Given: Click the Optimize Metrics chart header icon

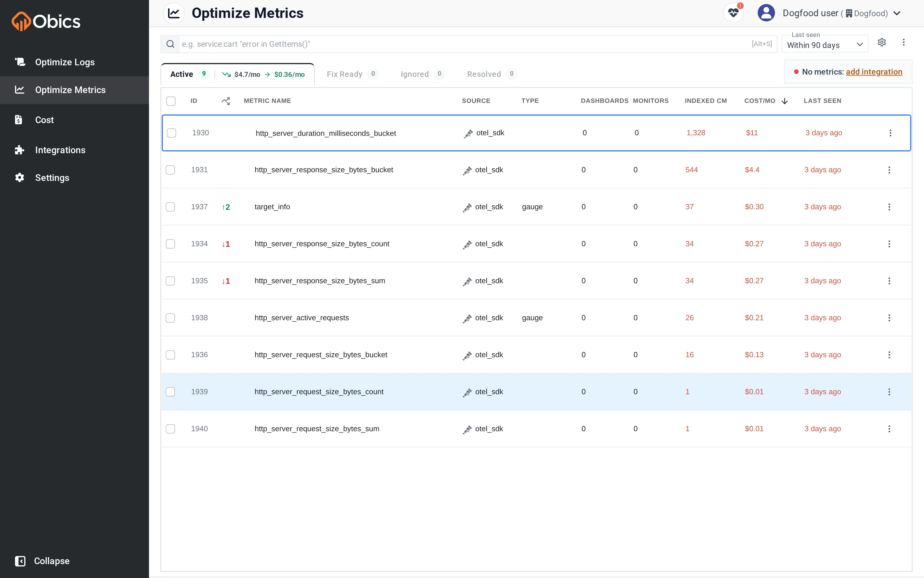Looking at the screenshot, I should coord(174,13).
